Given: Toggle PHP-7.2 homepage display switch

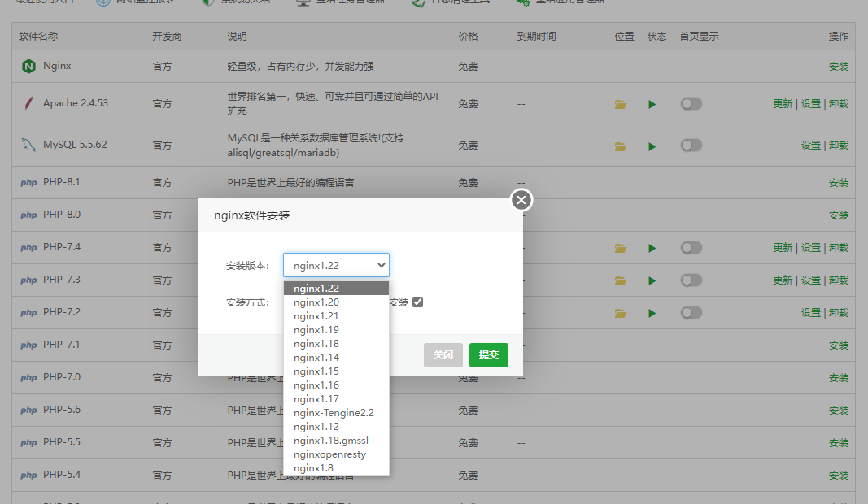Looking at the screenshot, I should point(691,313).
